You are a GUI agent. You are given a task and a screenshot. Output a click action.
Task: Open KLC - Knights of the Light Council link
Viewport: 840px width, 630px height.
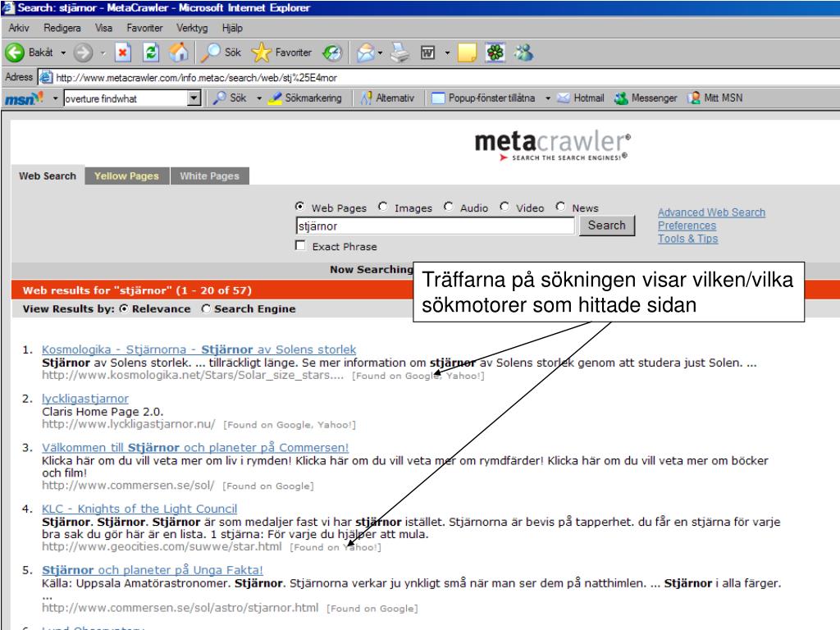(x=139, y=509)
